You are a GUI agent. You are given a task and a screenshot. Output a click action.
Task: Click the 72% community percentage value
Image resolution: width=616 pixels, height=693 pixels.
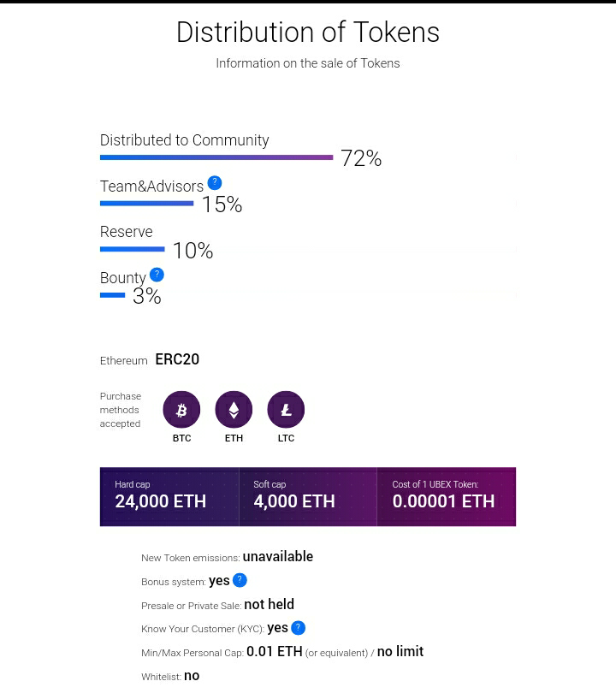(x=361, y=158)
